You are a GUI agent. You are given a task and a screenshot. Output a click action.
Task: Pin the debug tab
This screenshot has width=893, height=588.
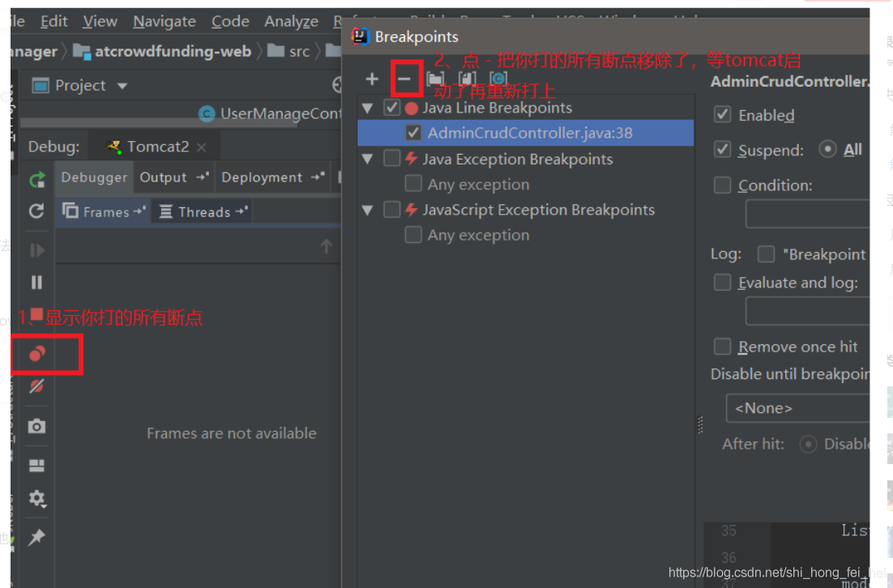[x=36, y=537]
